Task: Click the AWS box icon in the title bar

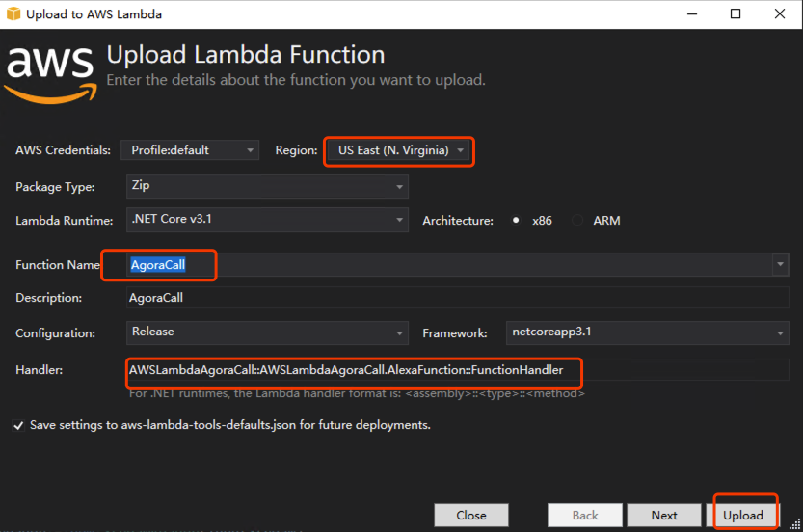Action: (x=13, y=13)
